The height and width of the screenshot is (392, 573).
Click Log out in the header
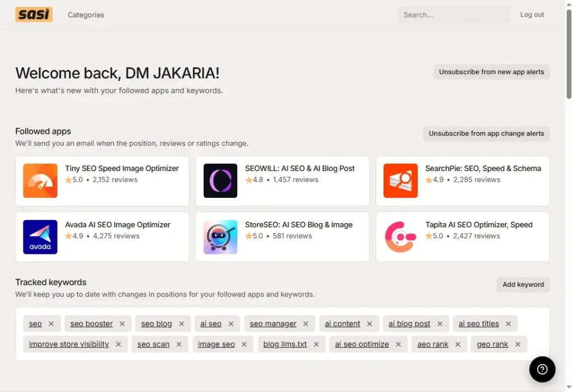tap(532, 15)
